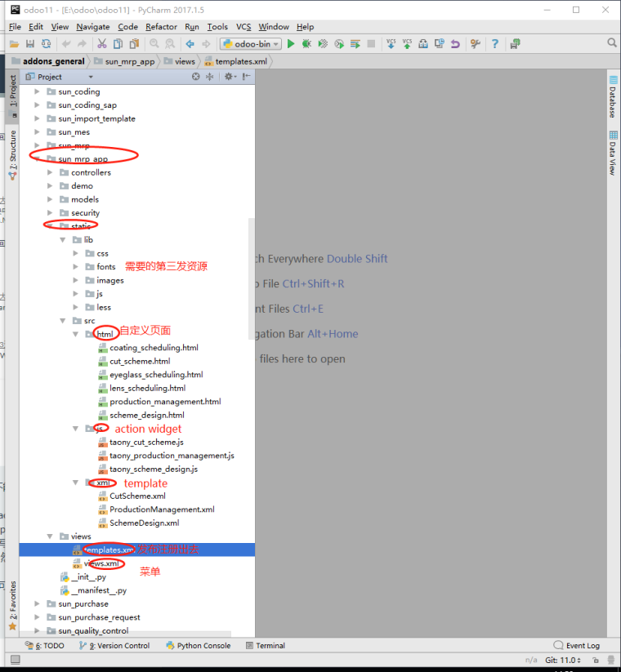Click the purple Revert icon

point(455,44)
